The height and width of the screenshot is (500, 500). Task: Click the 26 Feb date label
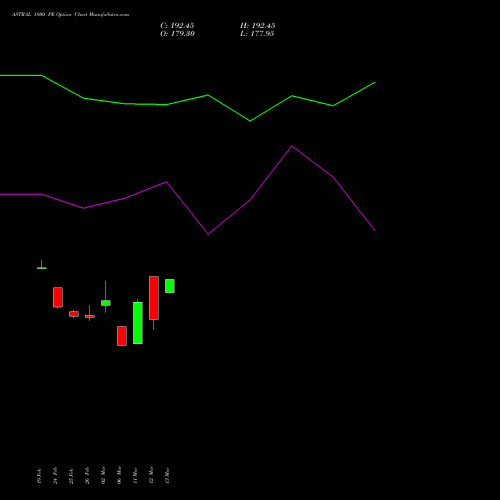pos(87,475)
